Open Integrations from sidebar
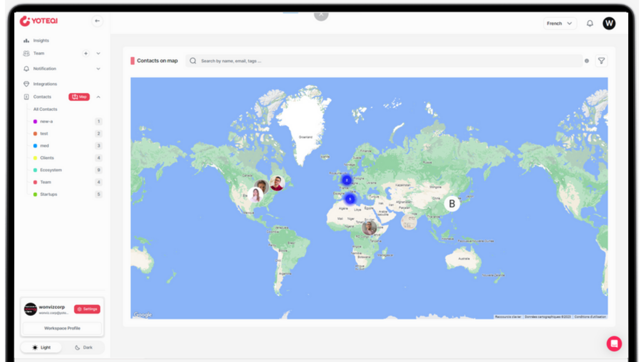 [x=45, y=84]
